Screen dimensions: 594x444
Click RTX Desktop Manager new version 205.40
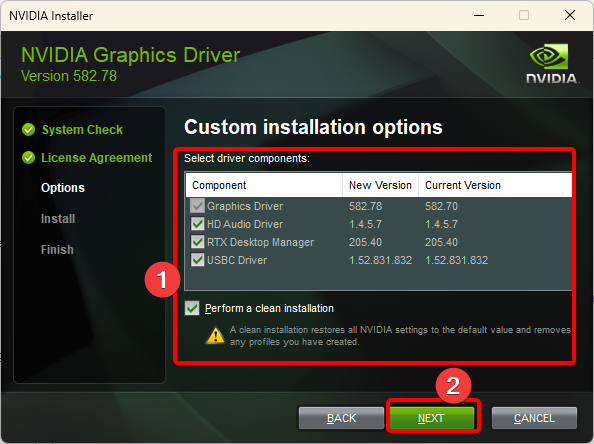365,242
